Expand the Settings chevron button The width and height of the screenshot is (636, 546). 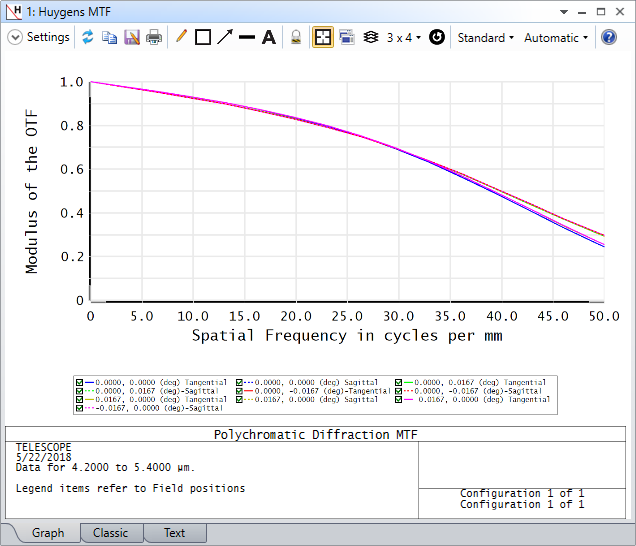click(x=15, y=37)
